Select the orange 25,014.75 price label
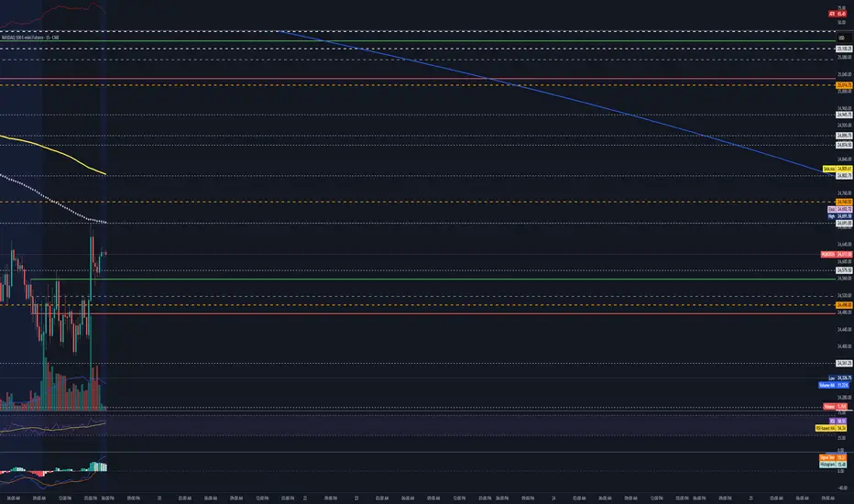Image resolution: width=854 pixels, height=504 pixels. point(844,85)
